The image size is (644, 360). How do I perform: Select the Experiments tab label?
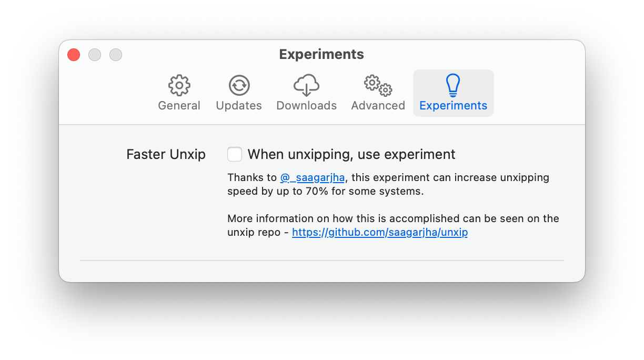pyautogui.click(x=453, y=105)
